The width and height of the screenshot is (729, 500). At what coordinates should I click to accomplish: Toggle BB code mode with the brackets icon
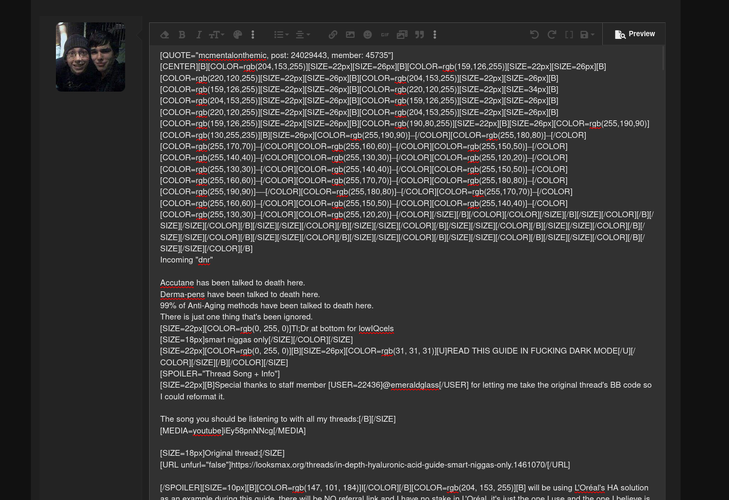(569, 35)
